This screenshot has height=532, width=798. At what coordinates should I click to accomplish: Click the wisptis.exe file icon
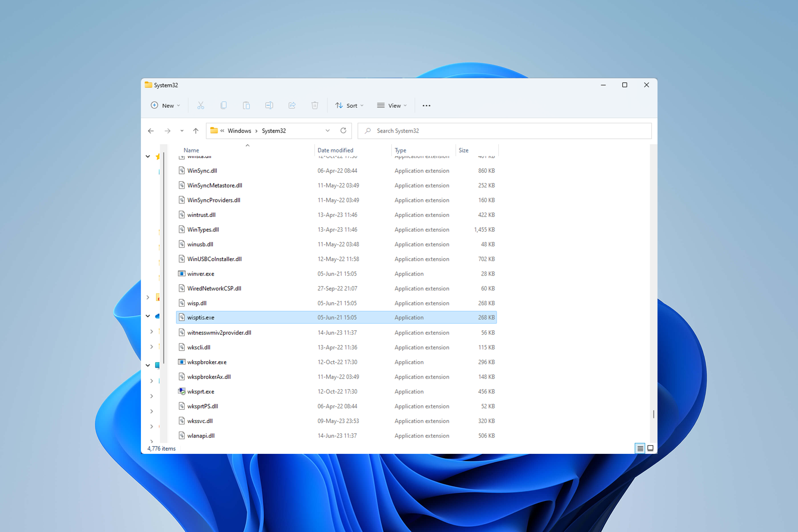pyautogui.click(x=182, y=318)
